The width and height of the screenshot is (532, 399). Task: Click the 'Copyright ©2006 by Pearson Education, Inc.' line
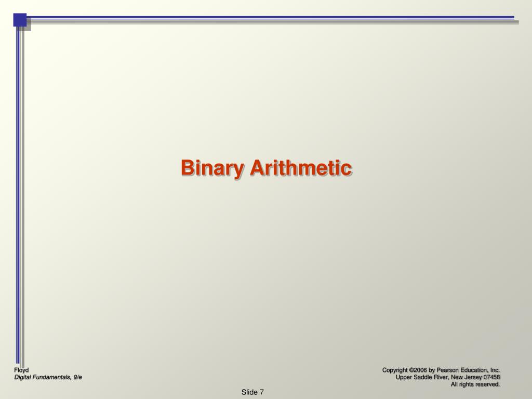tap(441, 370)
